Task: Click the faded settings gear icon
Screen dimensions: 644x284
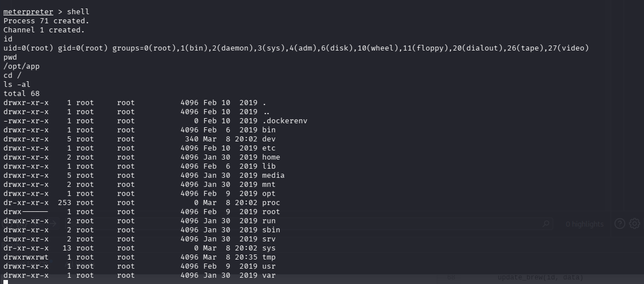Action: tap(634, 223)
